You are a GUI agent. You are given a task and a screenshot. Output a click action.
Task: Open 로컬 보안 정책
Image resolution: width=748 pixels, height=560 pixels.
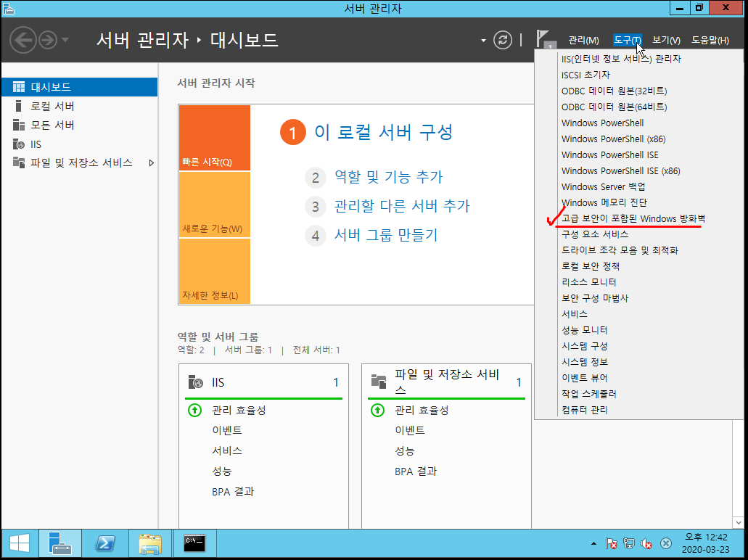590,266
